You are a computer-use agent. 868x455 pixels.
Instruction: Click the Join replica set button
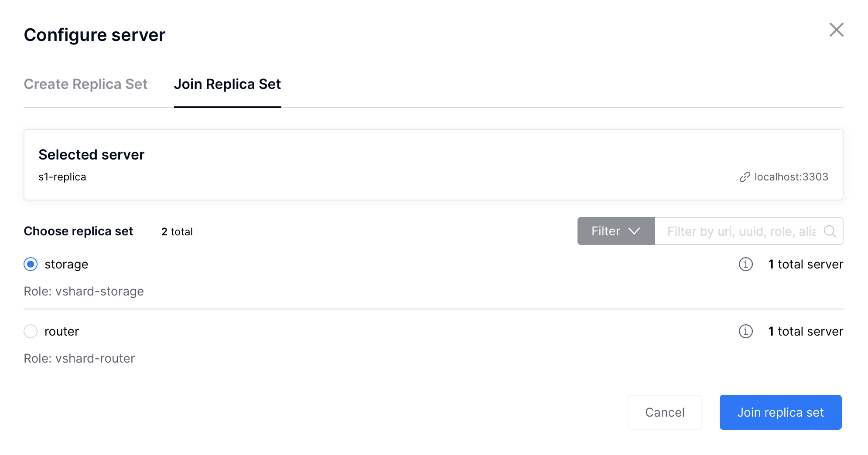click(780, 412)
